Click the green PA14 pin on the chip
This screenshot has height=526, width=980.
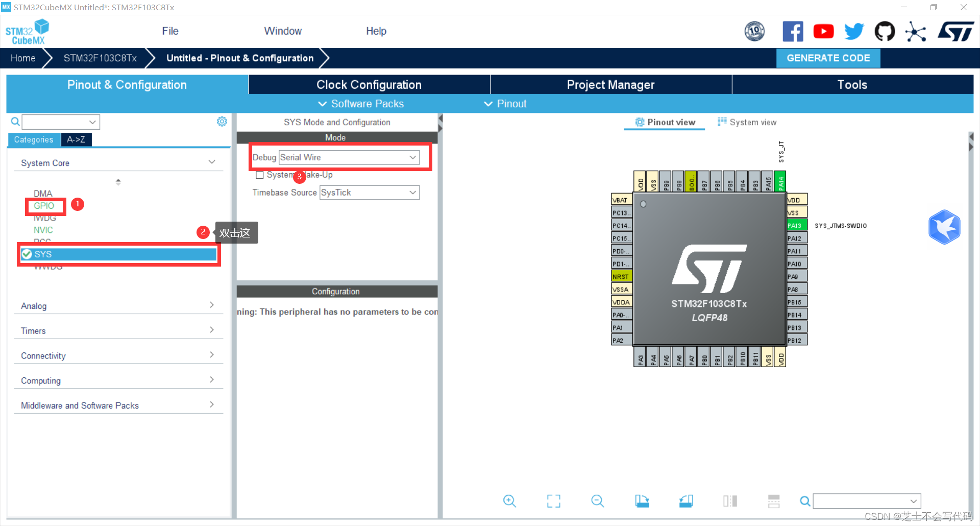pos(780,181)
